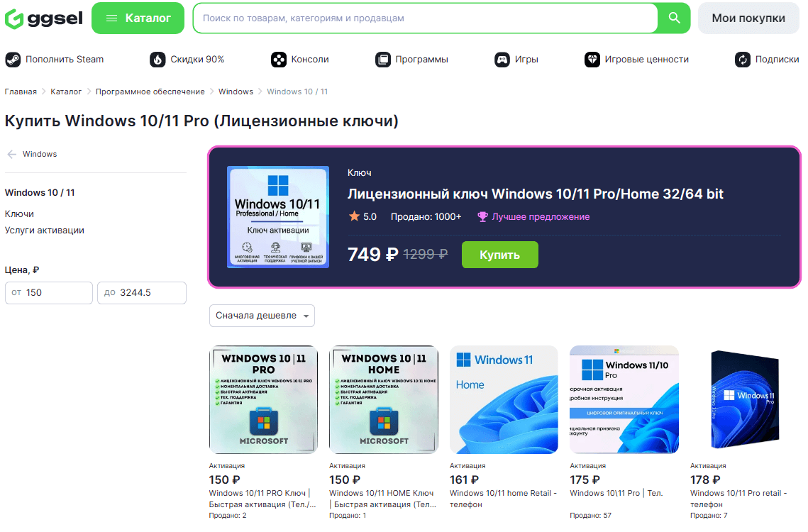Click the green Купить button
808x532 pixels.
tap(500, 255)
